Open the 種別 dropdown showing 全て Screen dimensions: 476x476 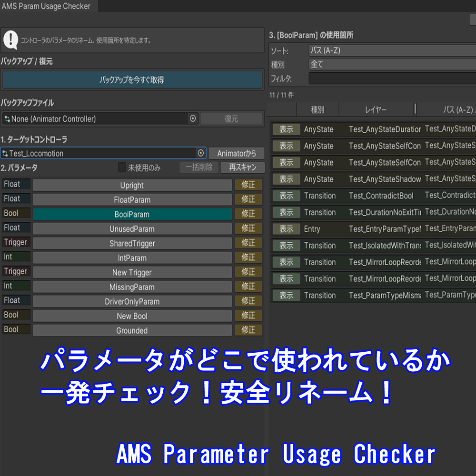[392, 64]
